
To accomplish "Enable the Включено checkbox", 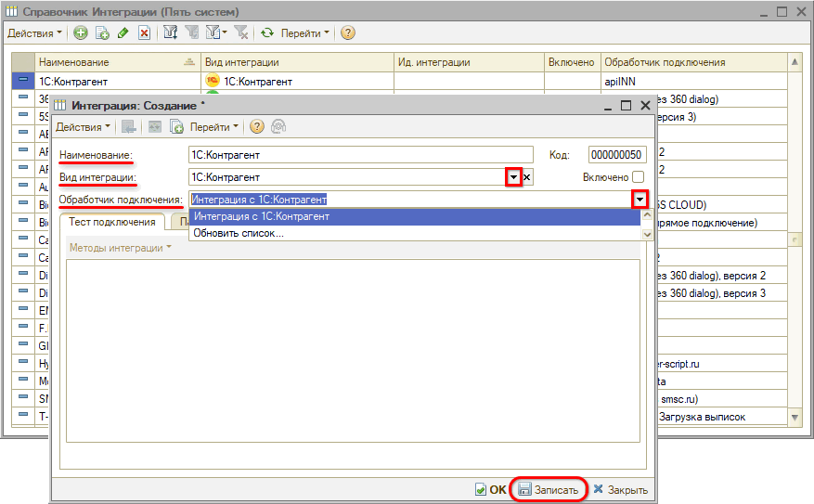I will (x=638, y=177).
